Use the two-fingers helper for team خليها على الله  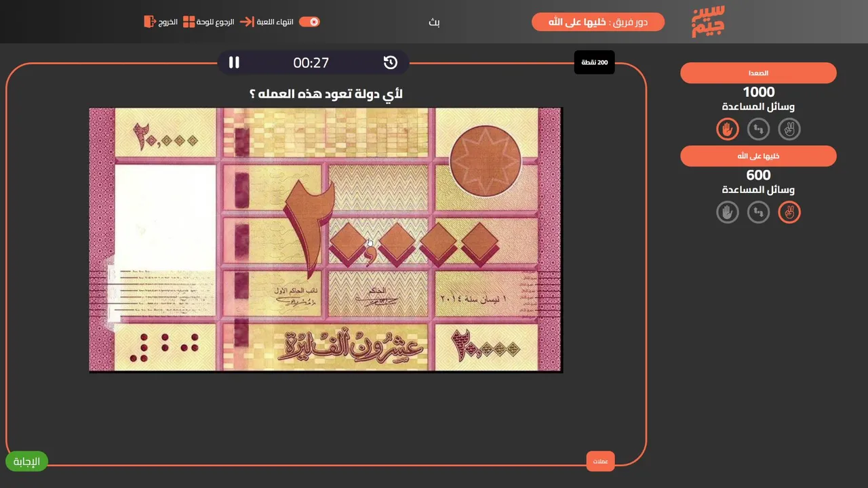(x=789, y=212)
